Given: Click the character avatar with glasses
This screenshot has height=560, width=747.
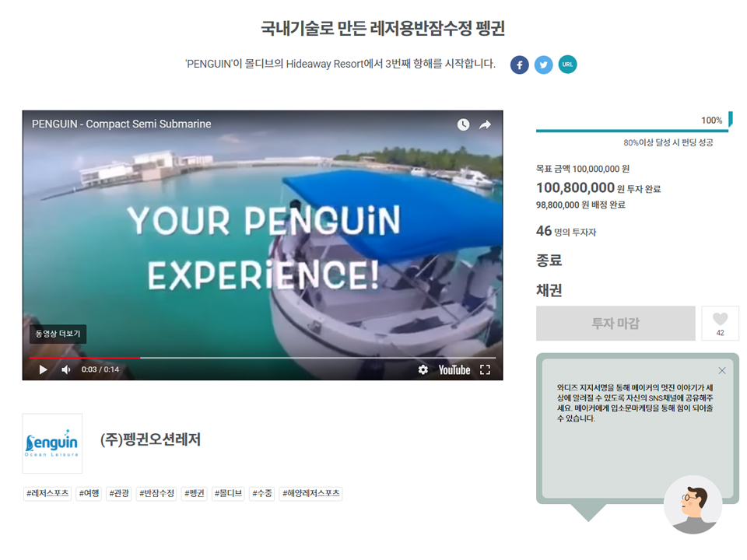Looking at the screenshot, I should (x=693, y=505).
